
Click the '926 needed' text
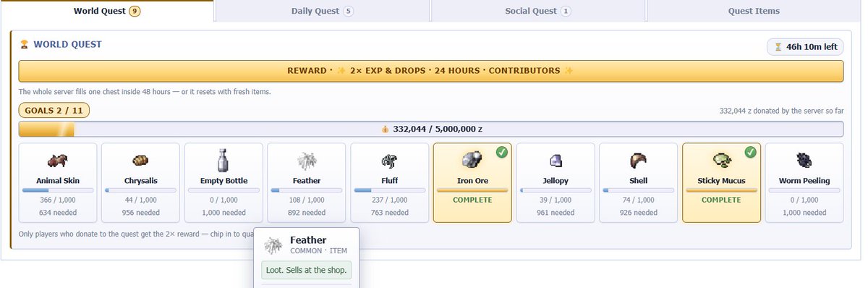(x=639, y=213)
